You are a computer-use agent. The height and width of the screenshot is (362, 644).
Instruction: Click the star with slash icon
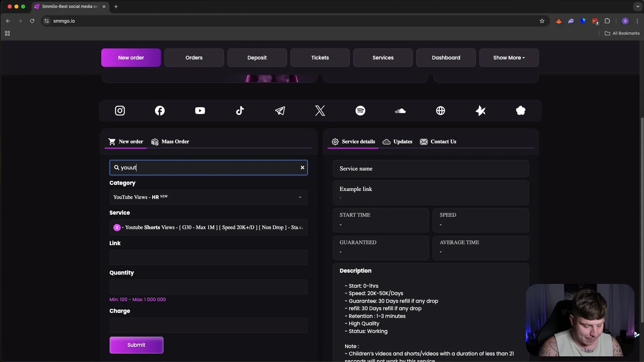[x=480, y=111]
